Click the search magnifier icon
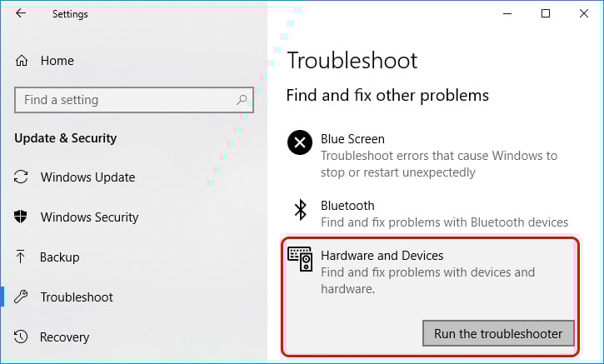 coord(242,100)
